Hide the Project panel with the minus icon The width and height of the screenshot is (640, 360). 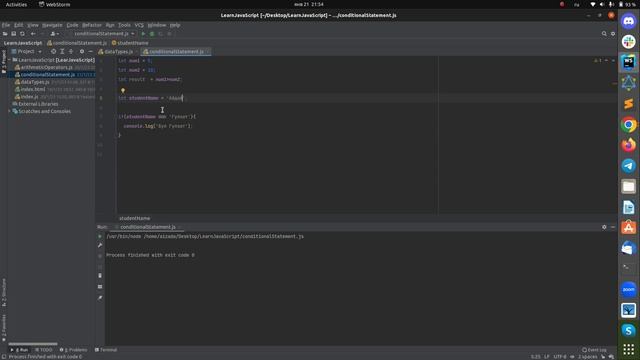(90, 51)
